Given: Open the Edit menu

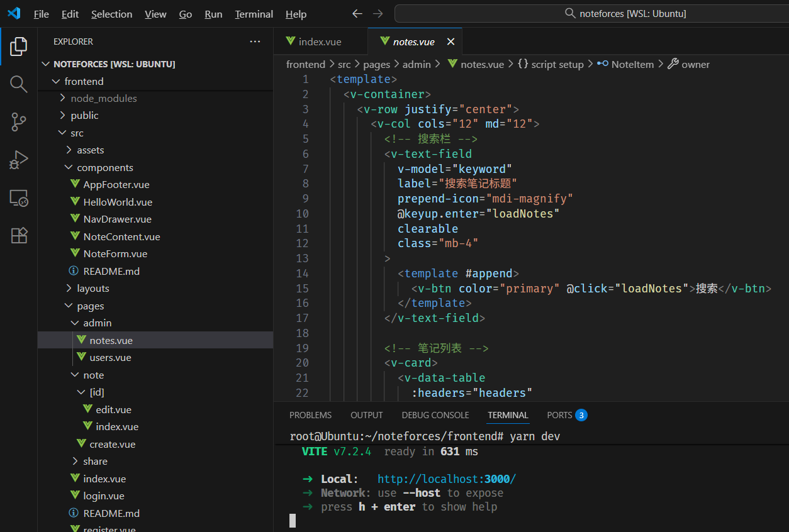Looking at the screenshot, I should pos(70,14).
